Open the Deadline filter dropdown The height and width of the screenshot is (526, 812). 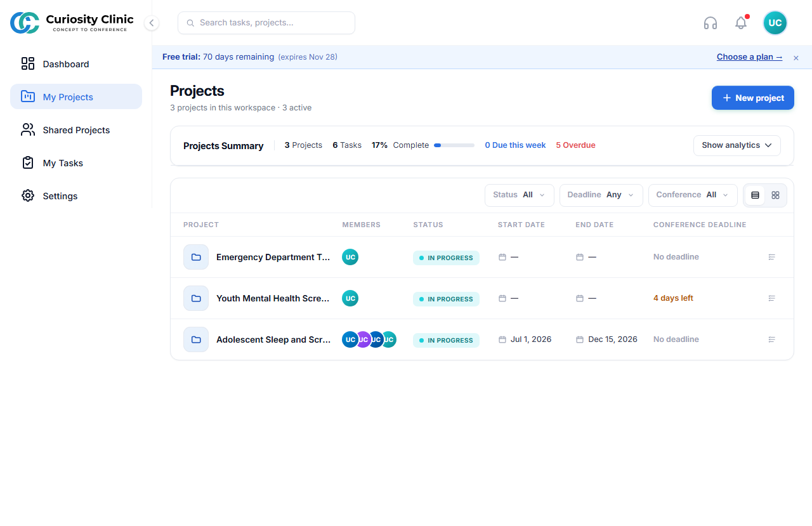[x=601, y=195]
